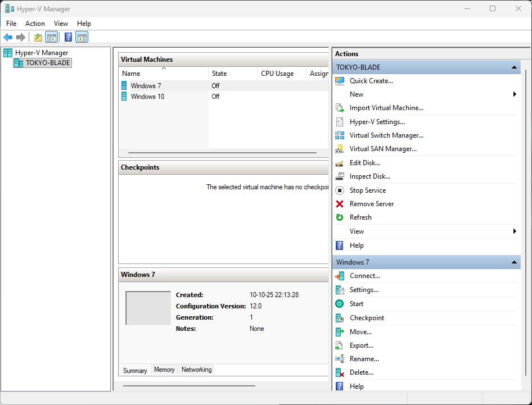Select the Windows 7 virtual machine row
This screenshot has height=405, width=532.
click(224, 86)
